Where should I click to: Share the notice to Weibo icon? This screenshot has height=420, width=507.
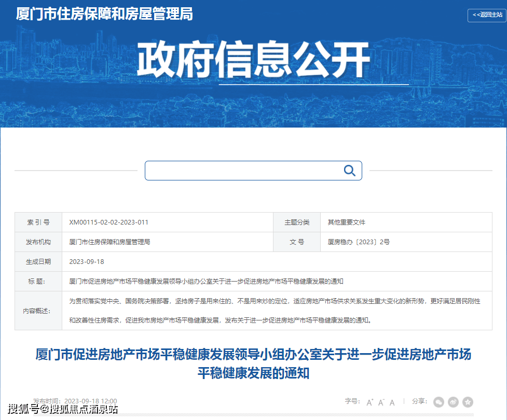452,401
